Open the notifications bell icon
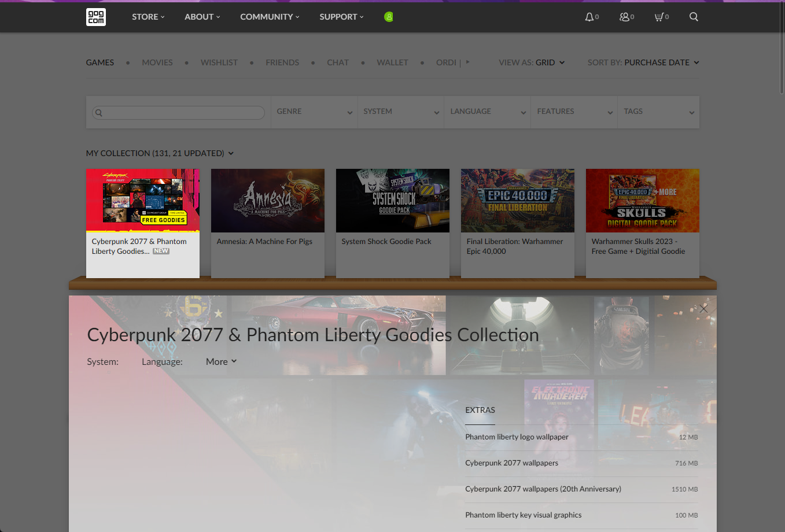Screen dimensions: 785x532 pos(589,17)
